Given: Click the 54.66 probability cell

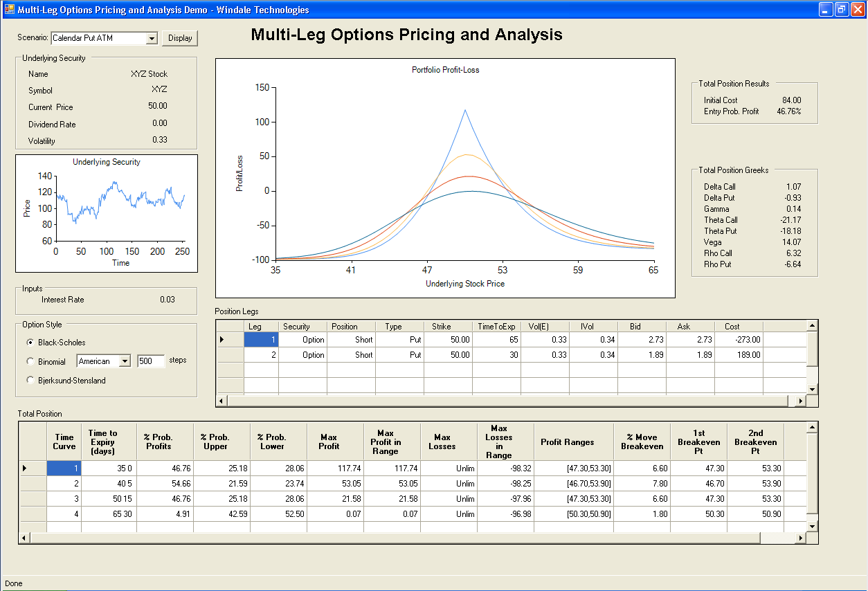Looking at the screenshot, I should click(165, 484).
